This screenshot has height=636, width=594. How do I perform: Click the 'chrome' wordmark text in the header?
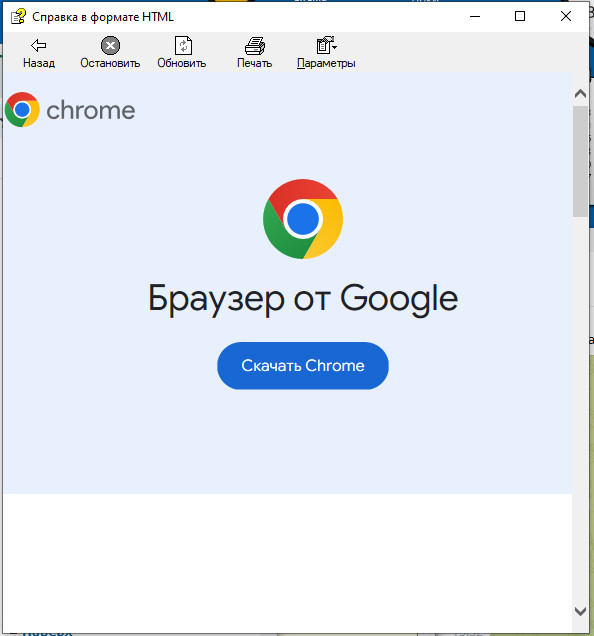point(90,110)
